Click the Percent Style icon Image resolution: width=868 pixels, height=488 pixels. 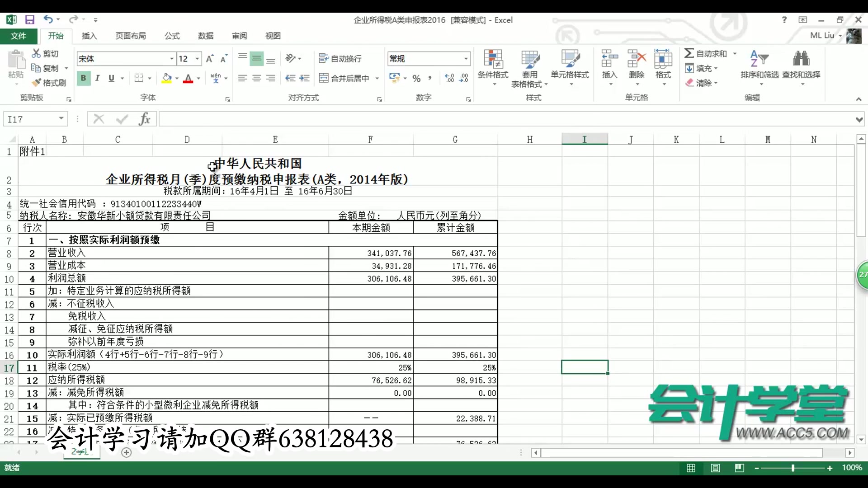pos(416,78)
